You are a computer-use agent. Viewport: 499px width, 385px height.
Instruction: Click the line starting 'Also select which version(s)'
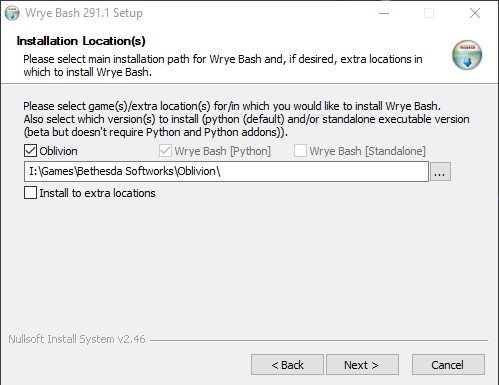(246, 119)
